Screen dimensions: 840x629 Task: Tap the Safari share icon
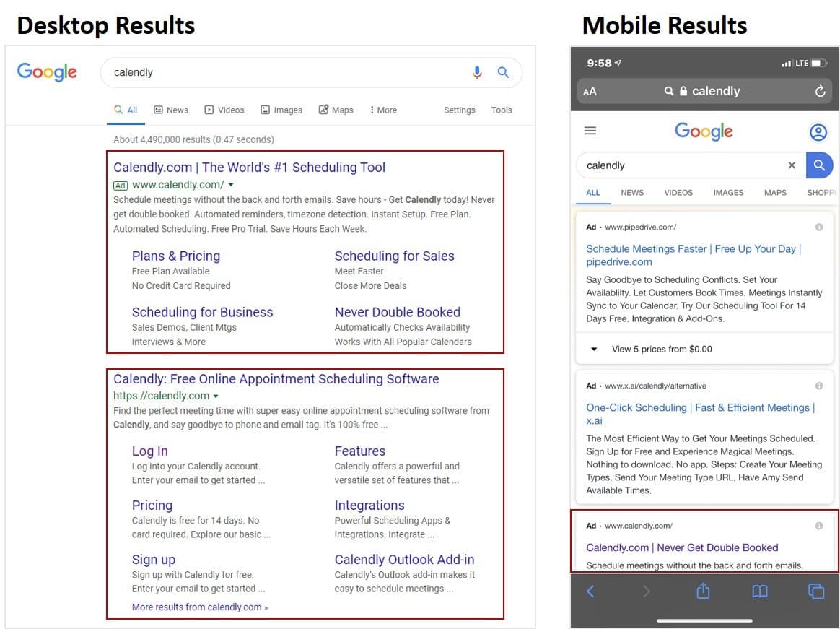(703, 591)
